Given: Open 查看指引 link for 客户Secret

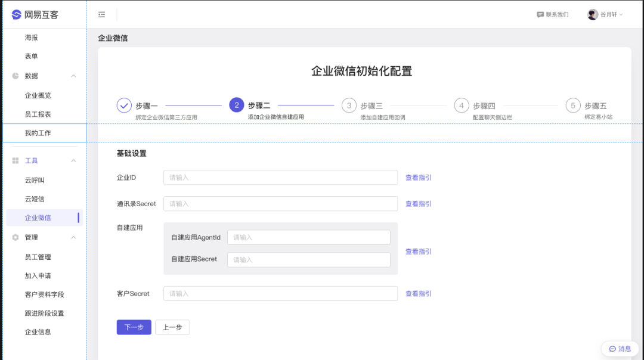Looking at the screenshot, I should pos(419,293).
